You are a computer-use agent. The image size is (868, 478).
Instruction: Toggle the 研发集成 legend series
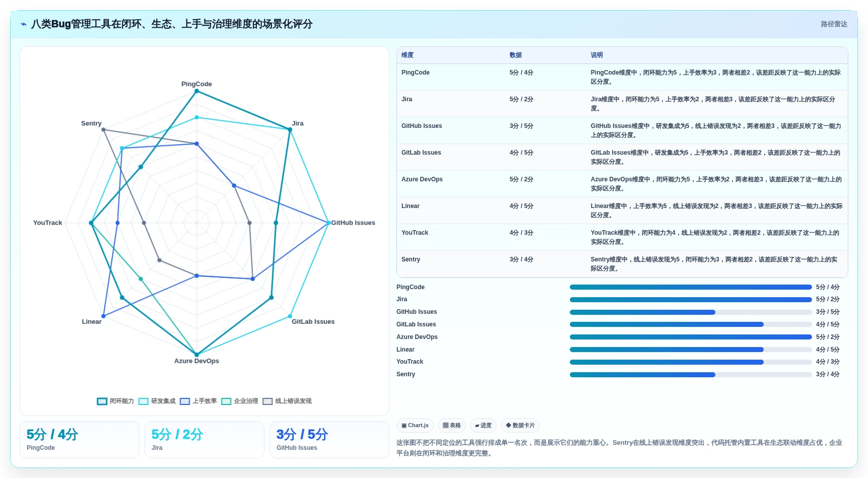tap(157, 401)
